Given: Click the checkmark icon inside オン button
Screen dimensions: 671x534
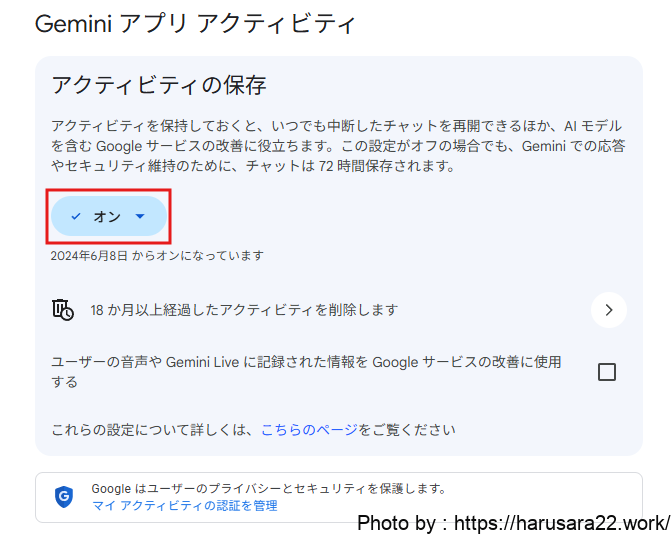Looking at the screenshot, I should pos(76,216).
